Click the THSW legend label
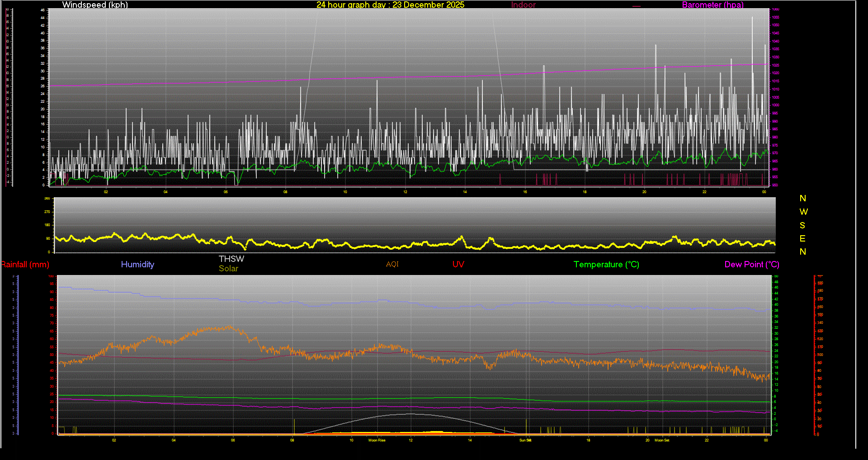The height and width of the screenshot is (460, 868). (x=231, y=259)
